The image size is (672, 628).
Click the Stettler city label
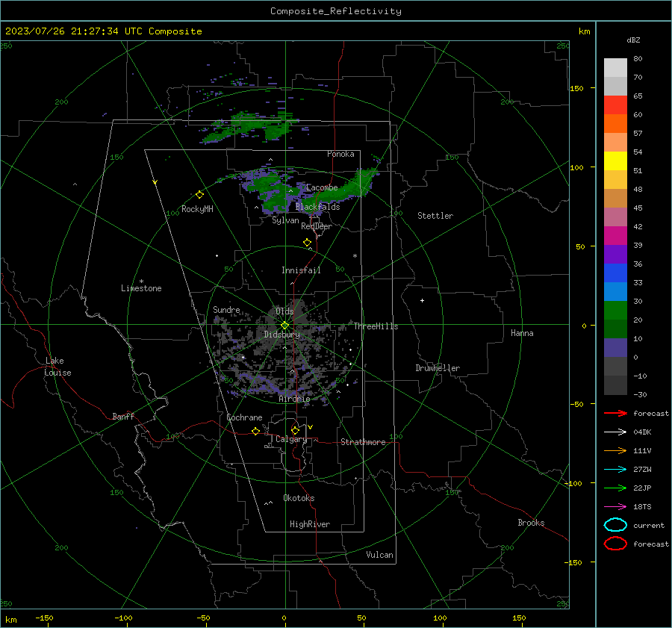[435, 216]
